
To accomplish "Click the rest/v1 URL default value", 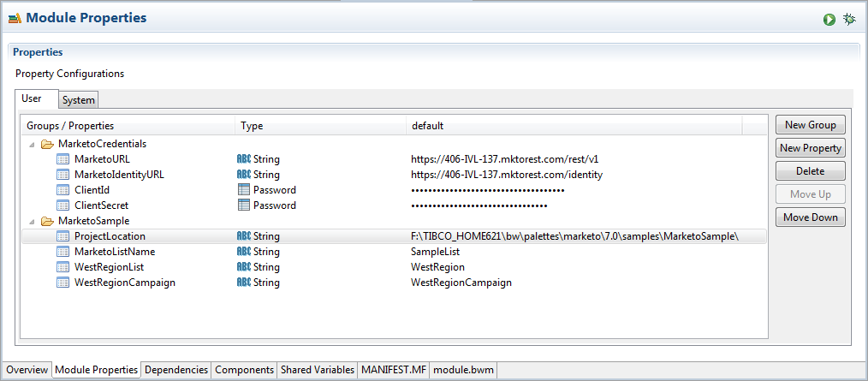I will [505, 159].
